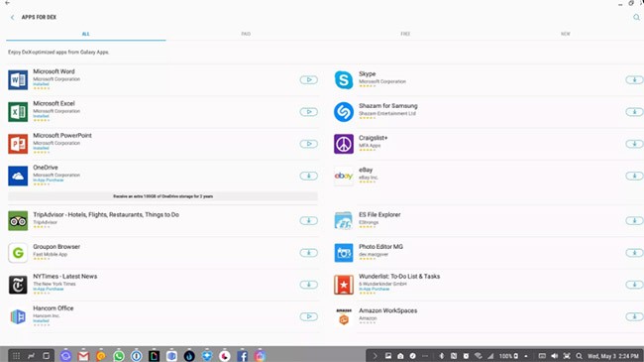Go back using the Apps for DeX arrow

coord(12,17)
